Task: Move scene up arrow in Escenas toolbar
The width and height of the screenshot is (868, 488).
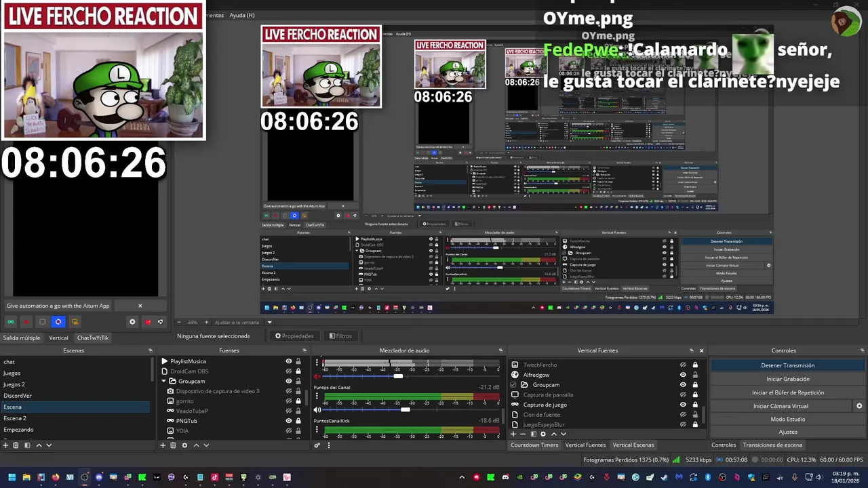Action: click(x=39, y=445)
